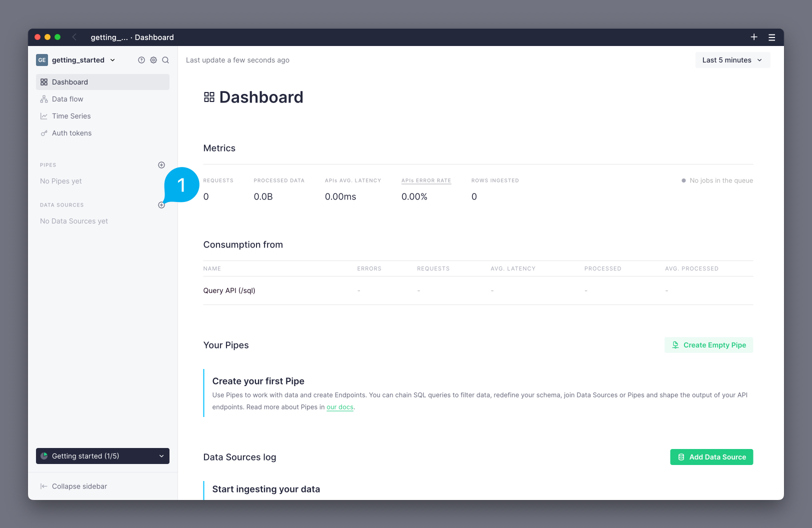This screenshot has height=528, width=812.
Task: Click the help question mark icon
Action: pyautogui.click(x=141, y=60)
